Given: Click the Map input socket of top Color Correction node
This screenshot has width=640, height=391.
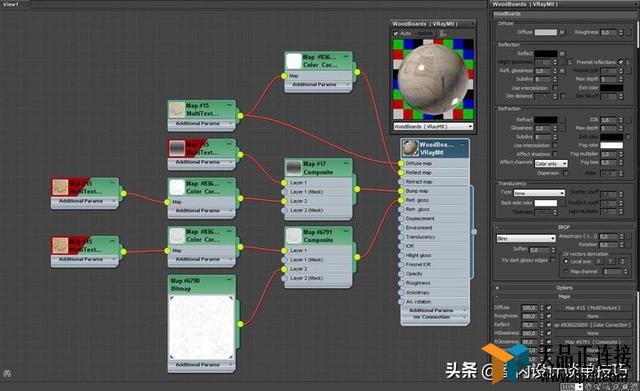Looking at the screenshot, I should pos(284,76).
